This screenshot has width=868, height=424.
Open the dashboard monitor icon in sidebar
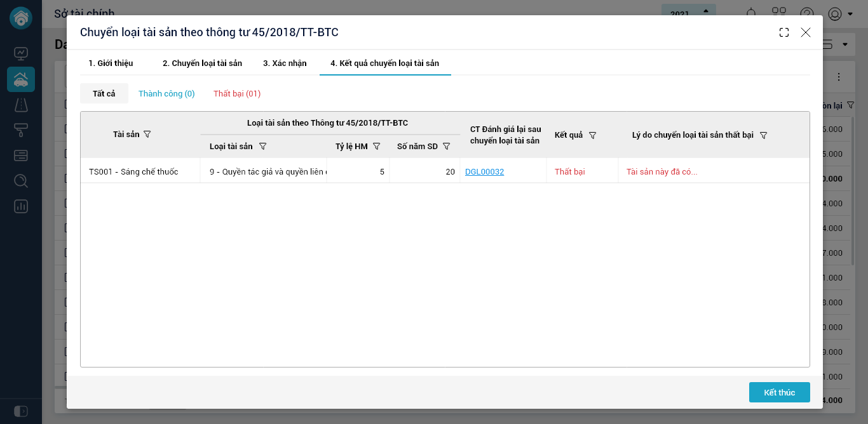[21, 53]
